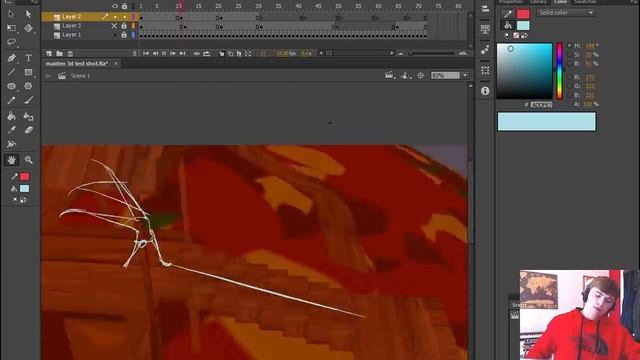Step back one frame
The width and height of the screenshot is (640, 360).
pyautogui.click(x=155, y=53)
